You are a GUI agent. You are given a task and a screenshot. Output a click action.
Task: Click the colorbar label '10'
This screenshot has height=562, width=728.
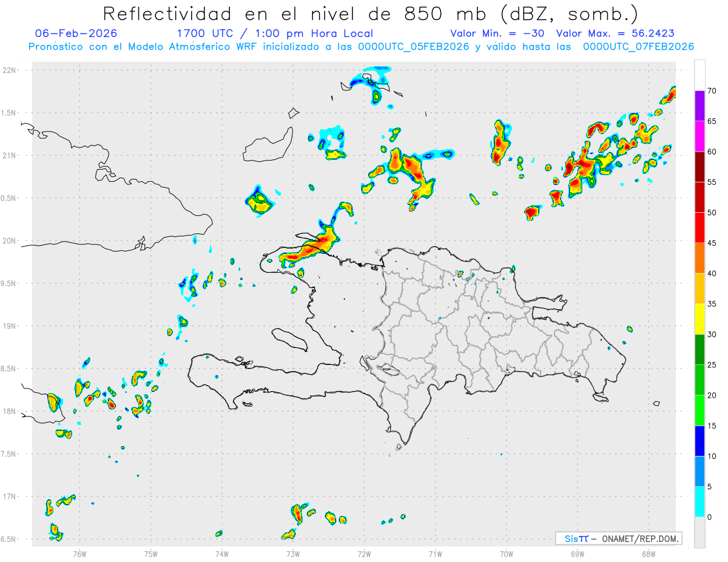tap(712, 456)
